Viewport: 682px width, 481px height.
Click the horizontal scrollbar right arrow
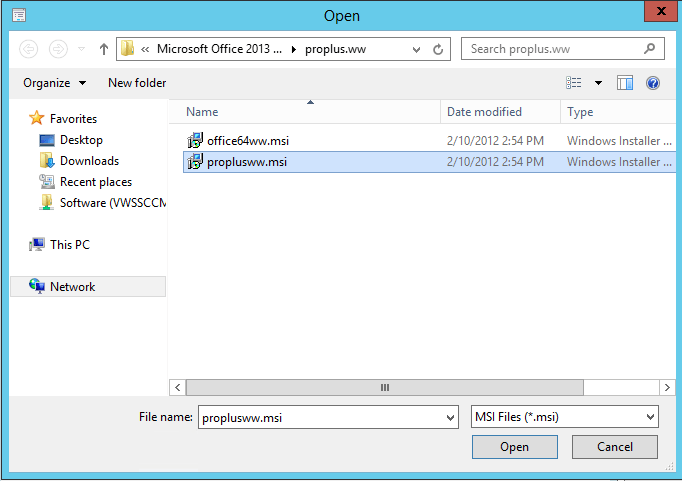pyautogui.click(x=667, y=387)
